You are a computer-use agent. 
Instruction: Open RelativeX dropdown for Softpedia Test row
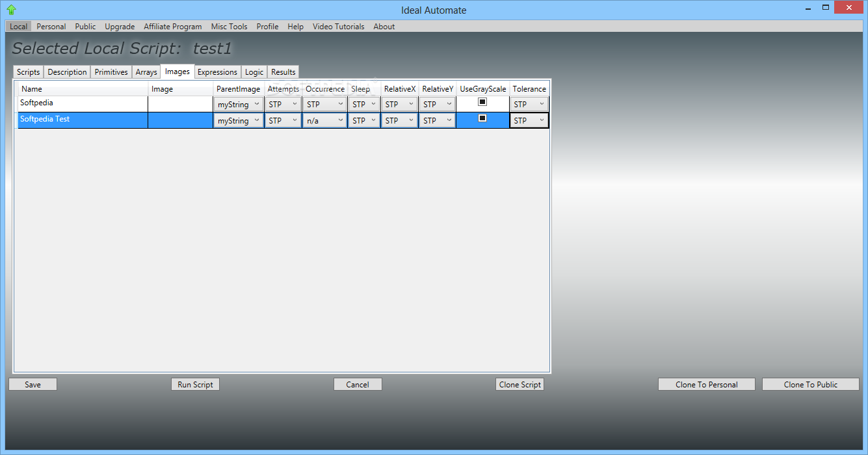[399, 120]
